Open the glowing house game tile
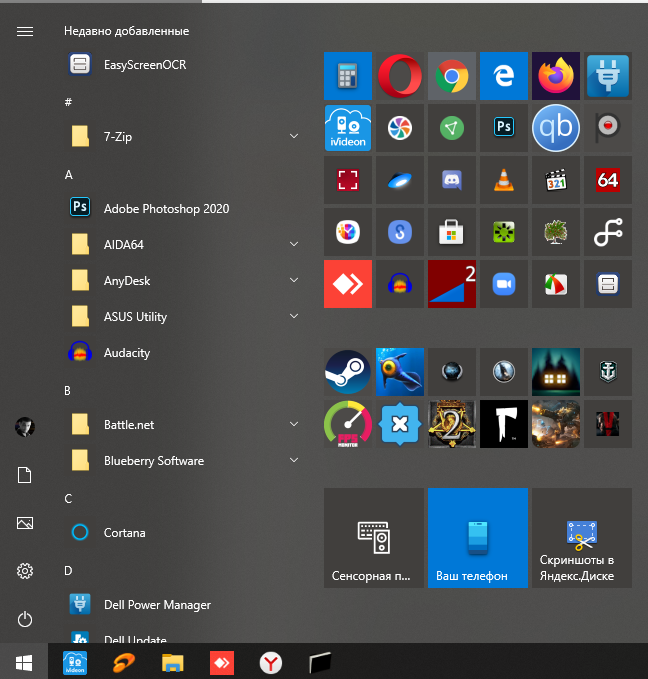The width and height of the screenshot is (648, 679). click(556, 372)
